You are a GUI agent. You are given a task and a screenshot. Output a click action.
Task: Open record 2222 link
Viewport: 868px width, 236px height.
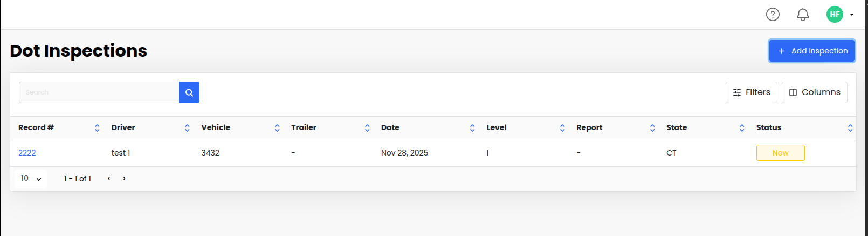click(x=27, y=153)
